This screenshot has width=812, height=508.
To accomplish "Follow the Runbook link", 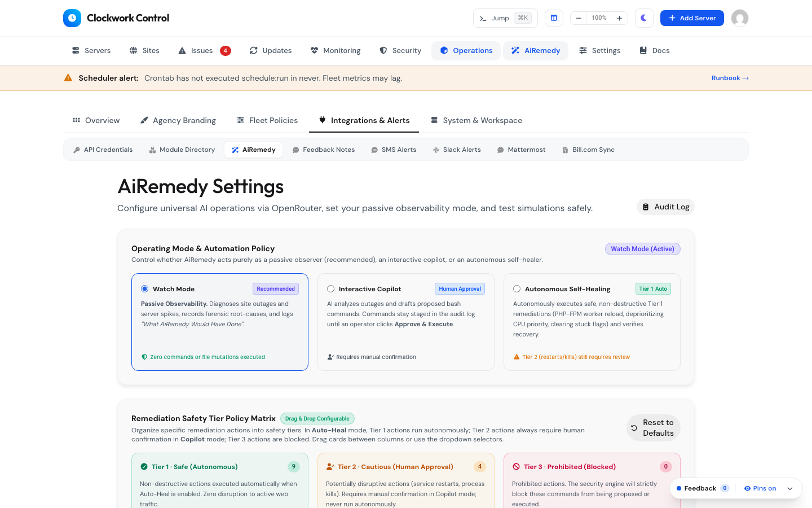I will 730,78.
